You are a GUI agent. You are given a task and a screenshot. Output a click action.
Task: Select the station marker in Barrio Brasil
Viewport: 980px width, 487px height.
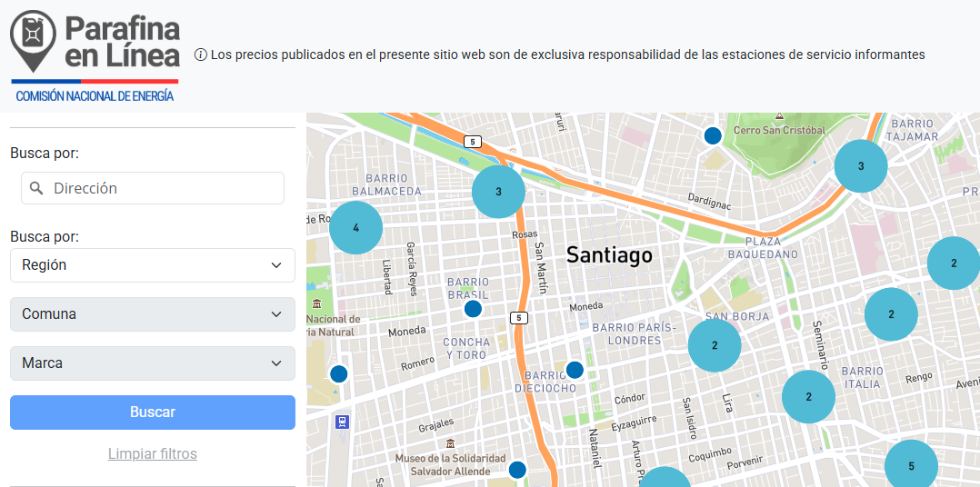tap(473, 308)
